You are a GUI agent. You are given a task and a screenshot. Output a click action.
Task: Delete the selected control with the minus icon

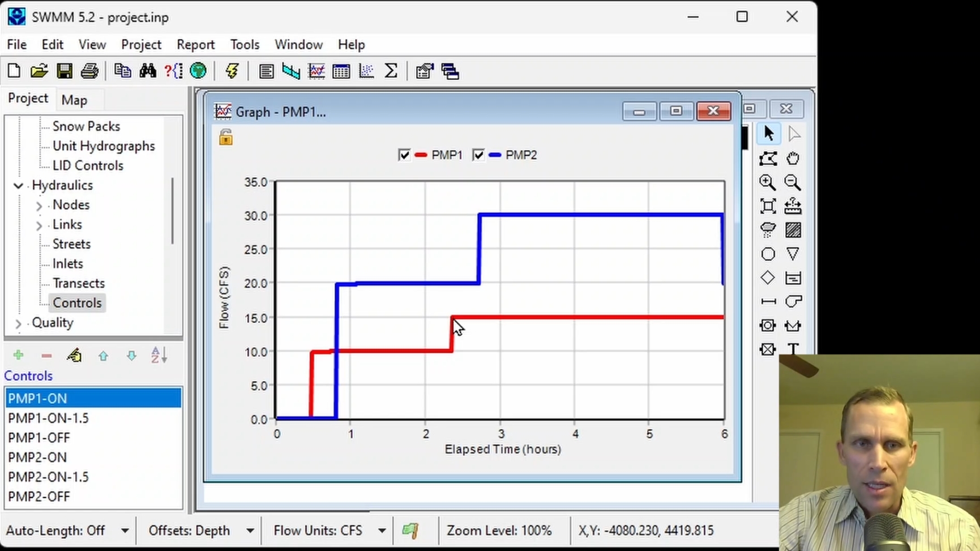(x=46, y=356)
